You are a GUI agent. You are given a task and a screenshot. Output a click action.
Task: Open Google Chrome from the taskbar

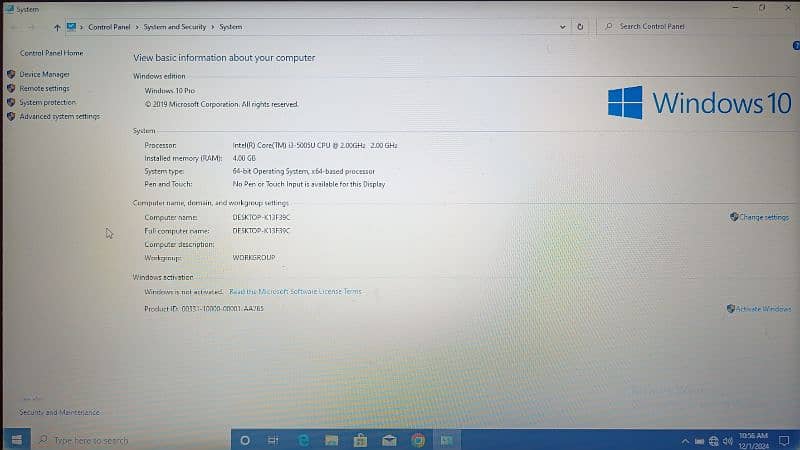point(418,440)
